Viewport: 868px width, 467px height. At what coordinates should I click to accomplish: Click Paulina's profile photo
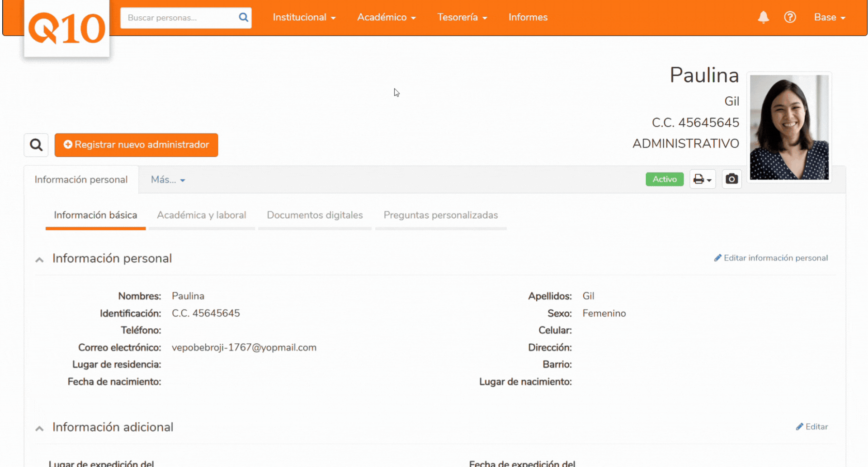point(789,127)
